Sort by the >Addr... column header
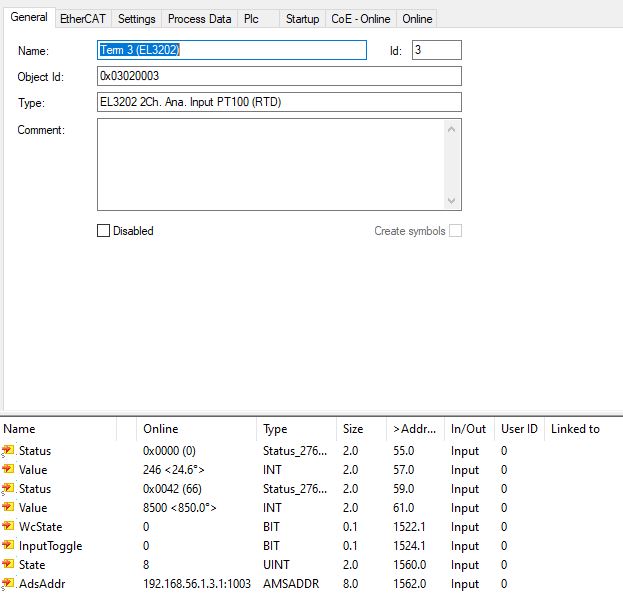623x612 pixels. 415,429
